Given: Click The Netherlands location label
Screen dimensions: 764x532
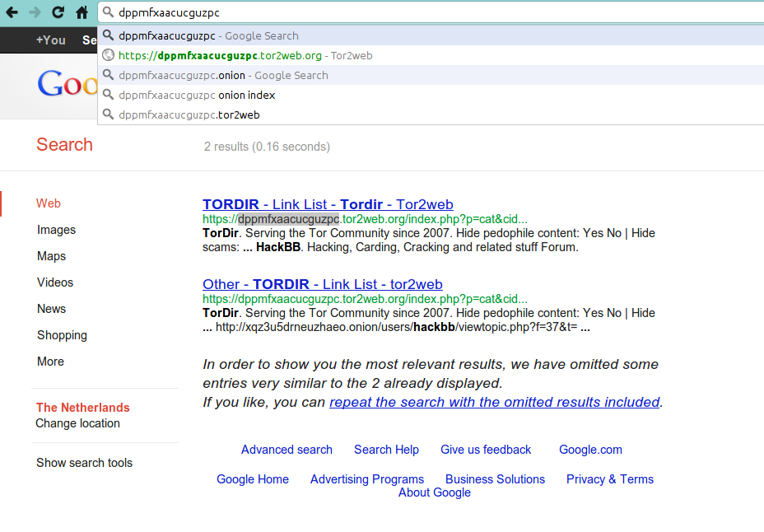Looking at the screenshot, I should [x=83, y=408].
